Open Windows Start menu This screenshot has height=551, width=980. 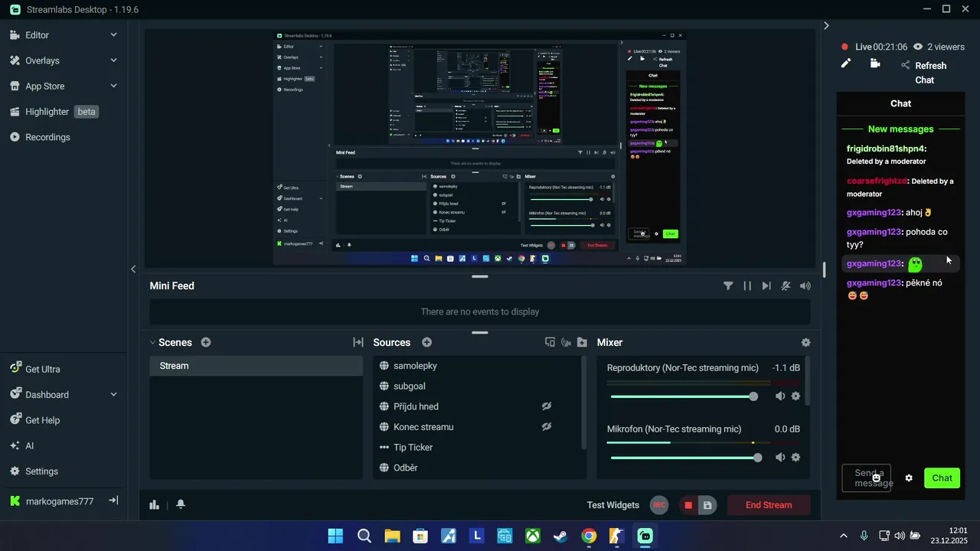pyautogui.click(x=335, y=536)
